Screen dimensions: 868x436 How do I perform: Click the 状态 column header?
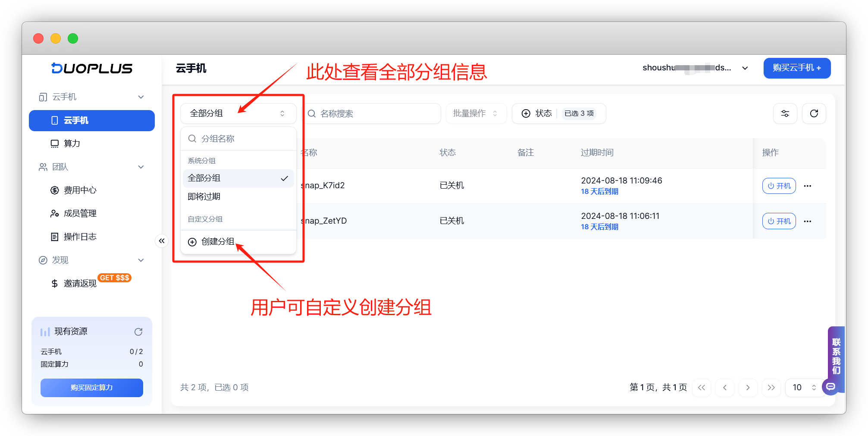[x=448, y=153]
